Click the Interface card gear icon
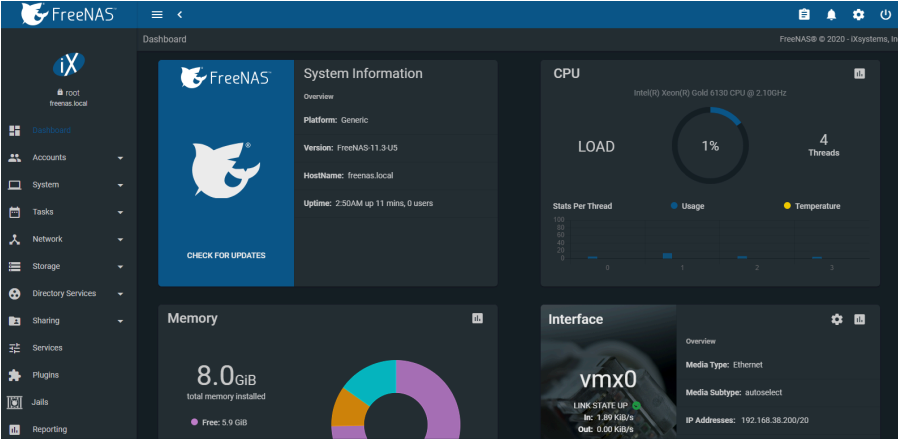 pos(837,319)
